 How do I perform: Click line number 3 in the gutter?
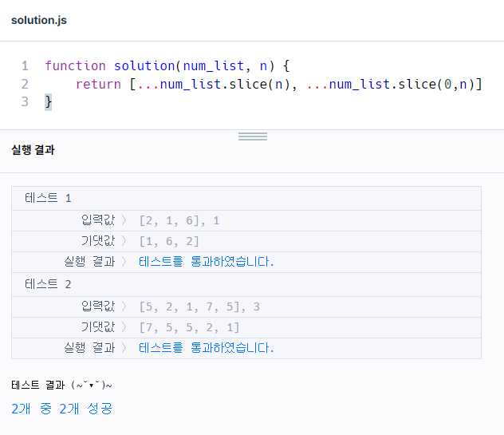coord(25,102)
